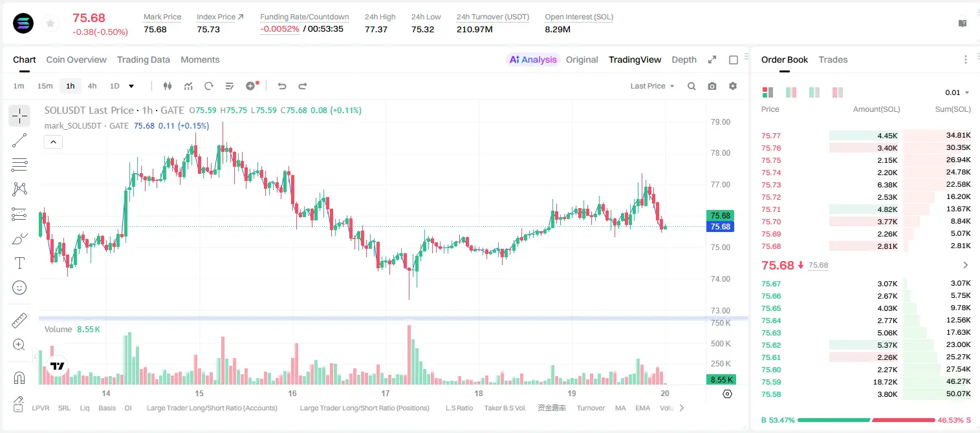Open the 0.01 price precision dropdown

[x=957, y=92]
